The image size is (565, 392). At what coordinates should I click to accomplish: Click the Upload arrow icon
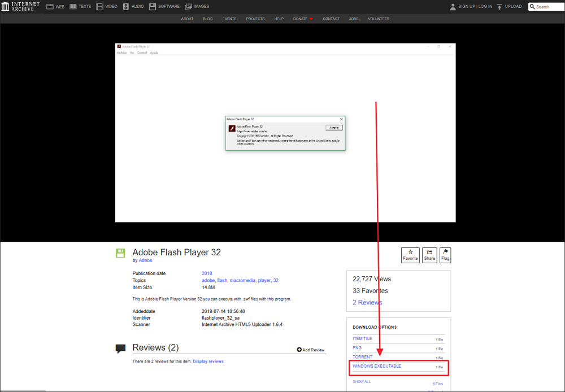click(x=499, y=7)
